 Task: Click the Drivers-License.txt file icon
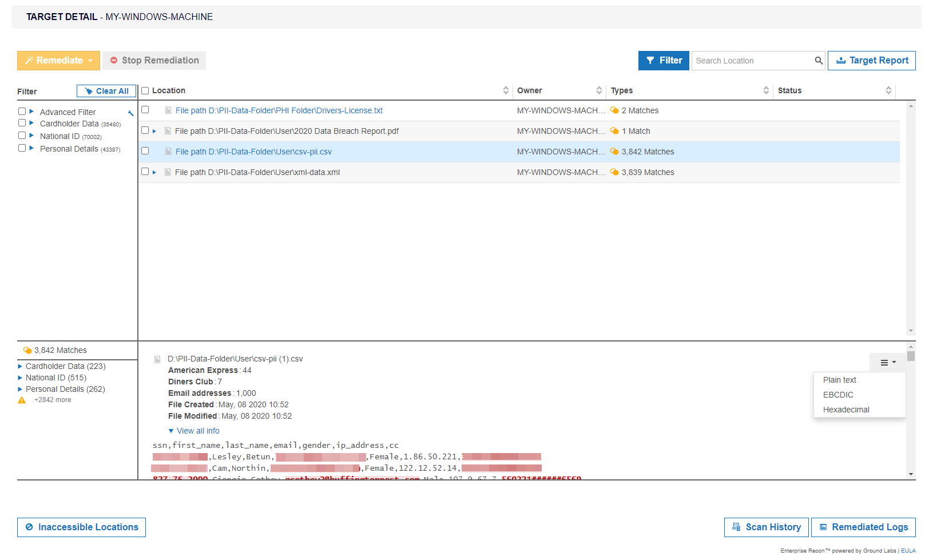(x=168, y=110)
